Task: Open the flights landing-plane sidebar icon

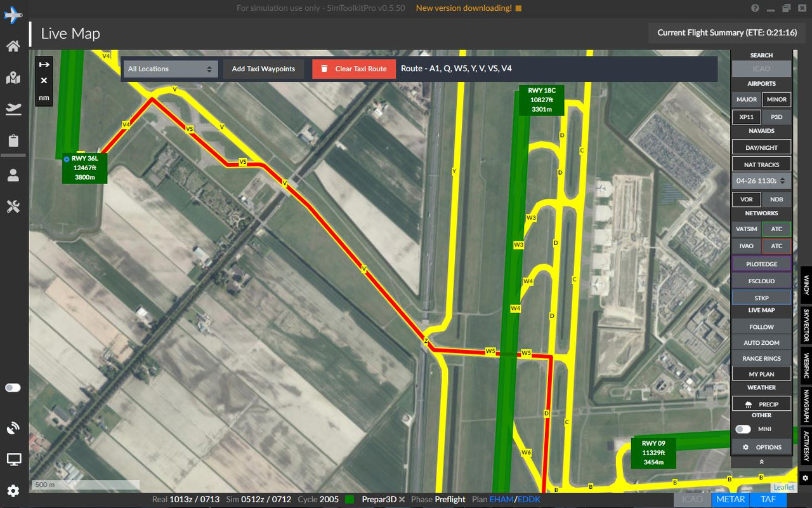Action: click(13, 109)
